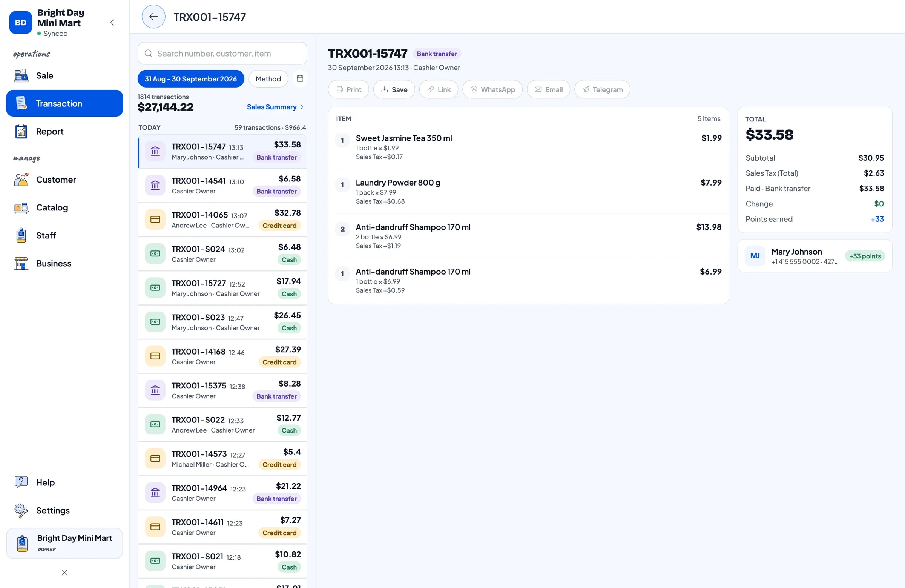Image resolution: width=905 pixels, height=588 pixels.
Task: Go back using the arrow button
Action: click(153, 16)
